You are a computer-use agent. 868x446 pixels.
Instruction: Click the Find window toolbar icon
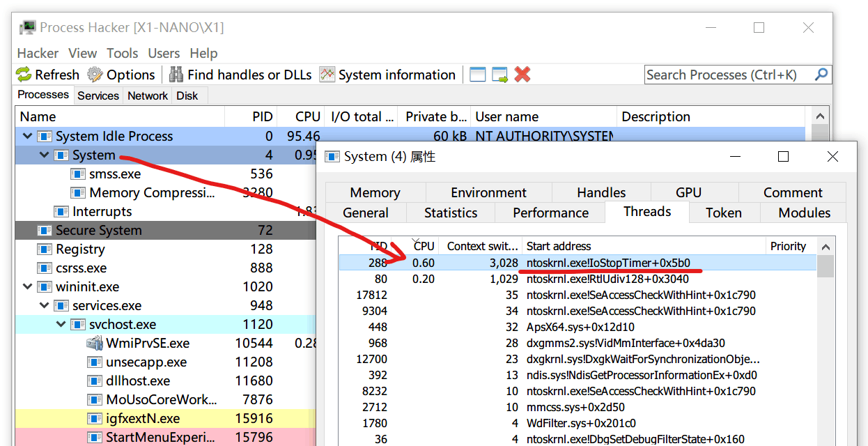coord(477,75)
